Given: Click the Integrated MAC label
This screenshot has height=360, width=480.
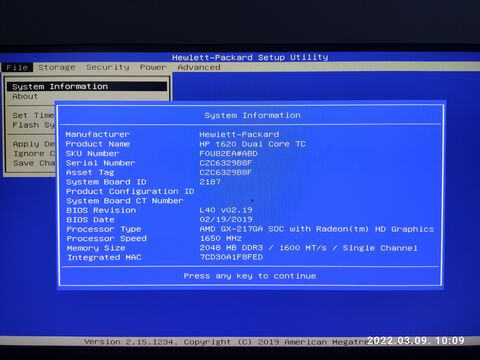Looking at the screenshot, I should (104, 258).
